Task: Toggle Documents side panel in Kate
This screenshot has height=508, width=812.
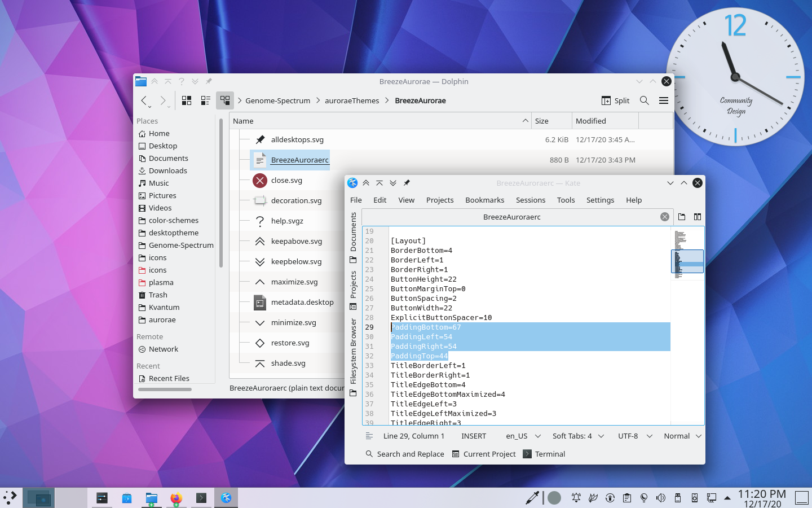Action: 353,238
